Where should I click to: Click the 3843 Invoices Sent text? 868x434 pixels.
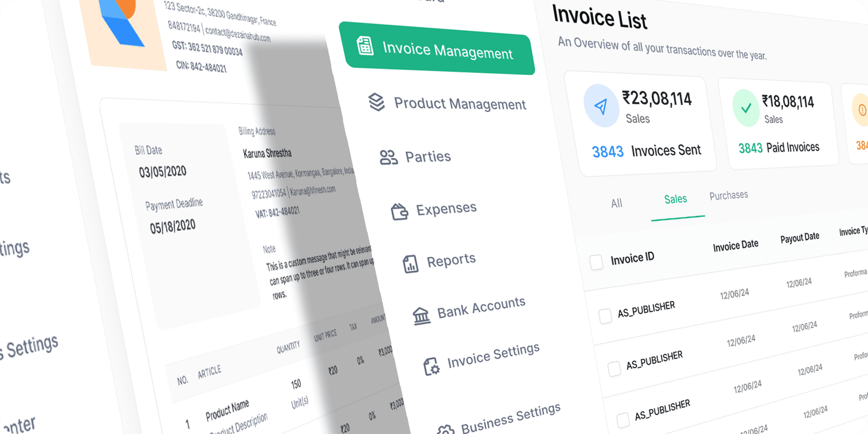click(x=646, y=151)
